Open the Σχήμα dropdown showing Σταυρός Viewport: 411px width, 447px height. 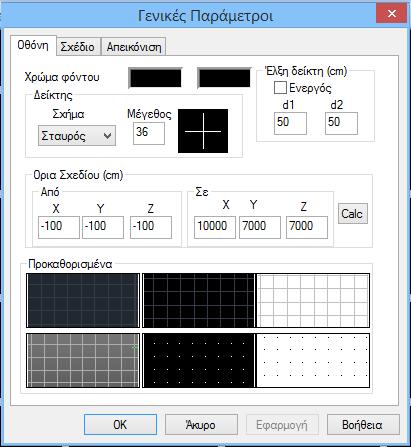tap(77, 136)
